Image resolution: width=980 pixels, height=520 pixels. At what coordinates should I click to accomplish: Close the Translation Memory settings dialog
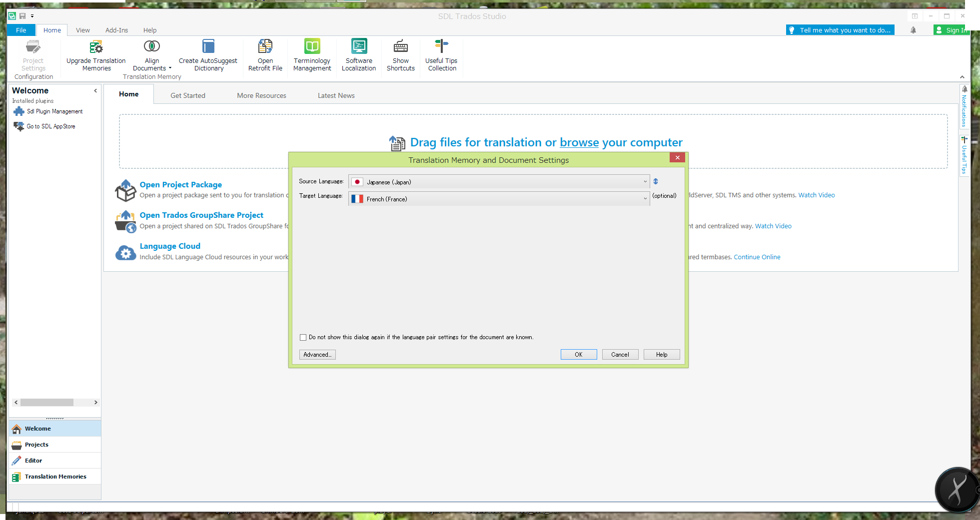(x=678, y=158)
